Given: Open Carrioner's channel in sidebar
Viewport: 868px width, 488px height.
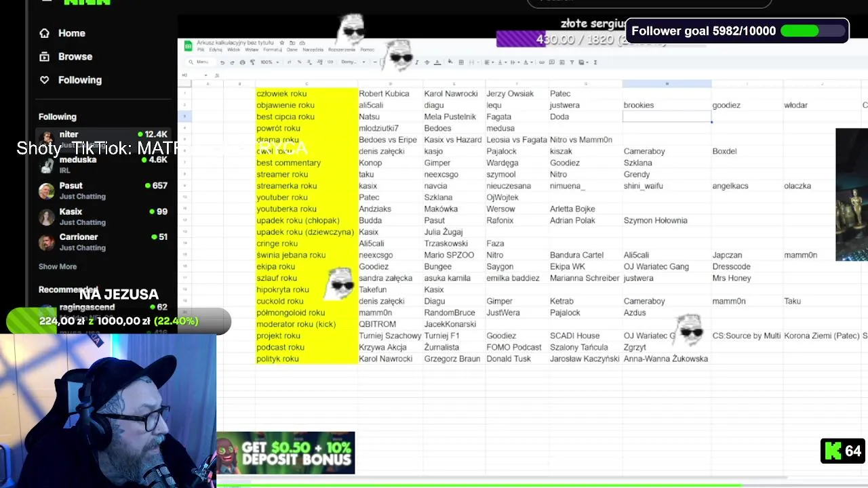Looking at the screenshot, I should (103, 242).
